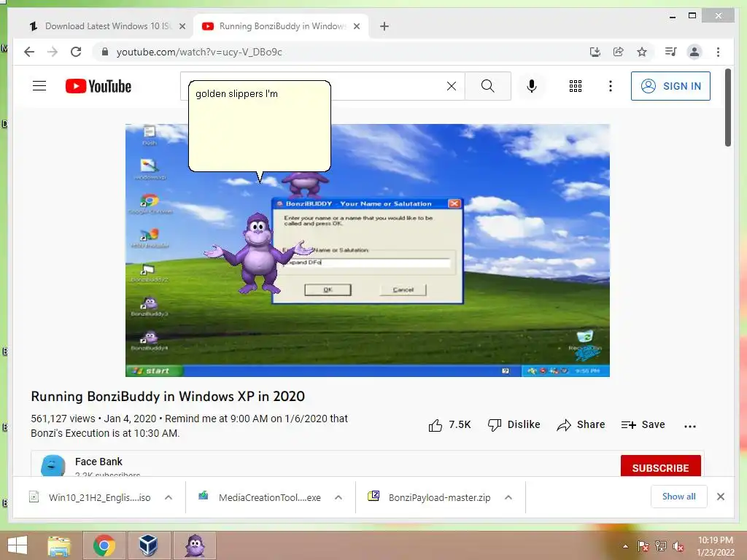Save the video to a playlist
This screenshot has height=560, width=747.
643,425
